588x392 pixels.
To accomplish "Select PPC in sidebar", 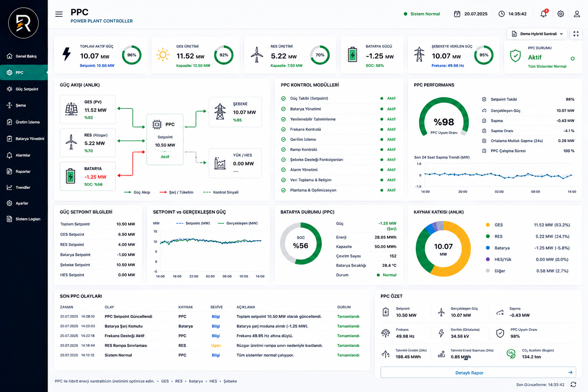I will (24, 72).
